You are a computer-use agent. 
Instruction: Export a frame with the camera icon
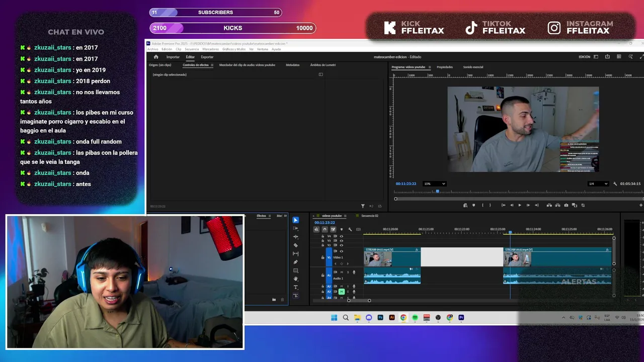(x=566, y=205)
